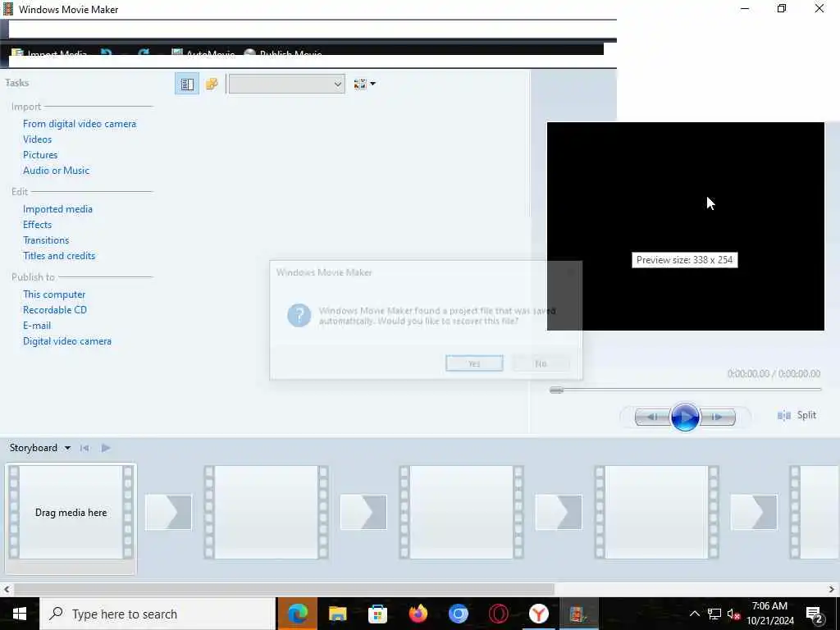The height and width of the screenshot is (630, 840).
Task: Click the Redo arrow in toolbar
Action: tap(143, 52)
